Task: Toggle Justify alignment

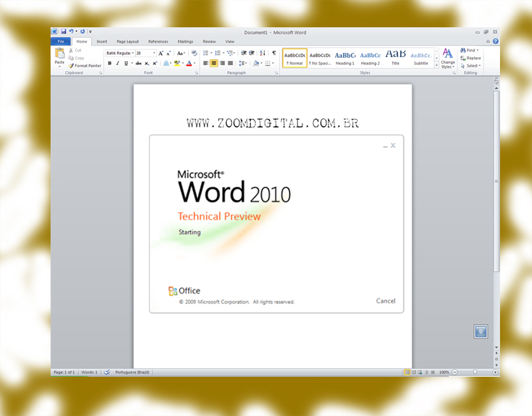Action: (x=230, y=63)
